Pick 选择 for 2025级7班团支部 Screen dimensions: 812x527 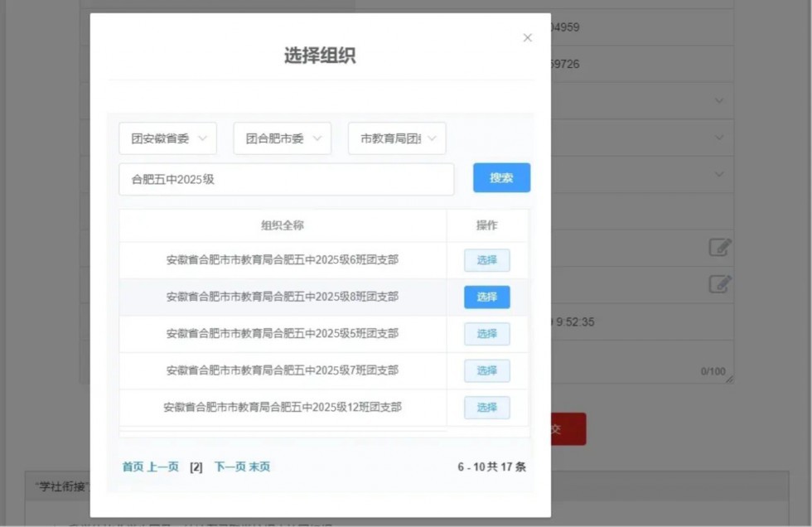point(486,370)
